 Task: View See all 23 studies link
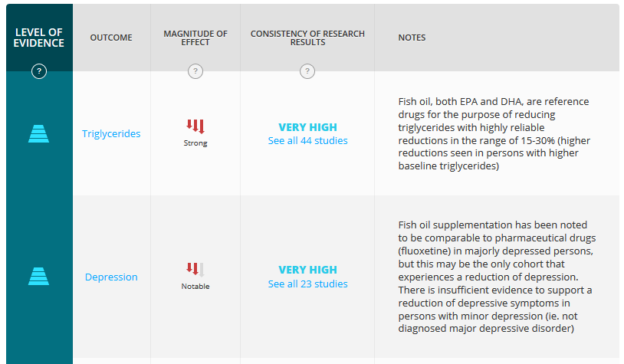point(307,284)
